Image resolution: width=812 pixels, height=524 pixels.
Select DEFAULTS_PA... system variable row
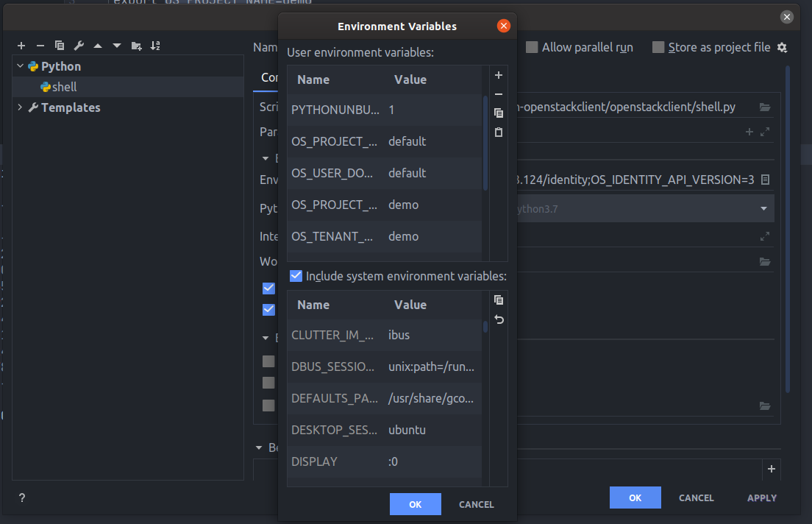tap(385, 398)
